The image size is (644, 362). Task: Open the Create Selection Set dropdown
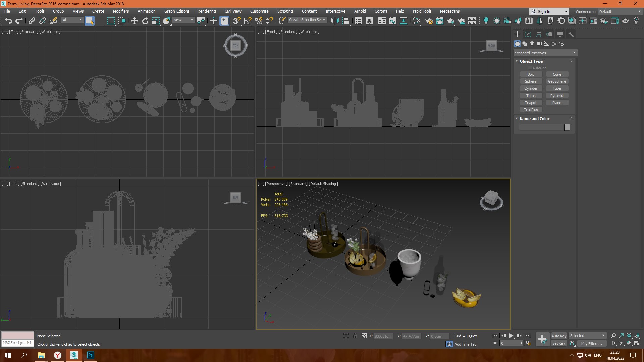(307, 20)
